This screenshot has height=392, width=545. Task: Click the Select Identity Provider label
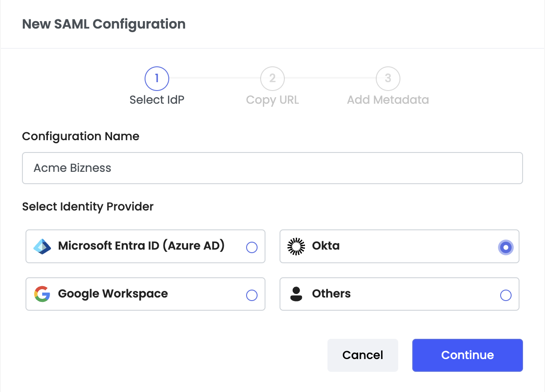coord(88,207)
